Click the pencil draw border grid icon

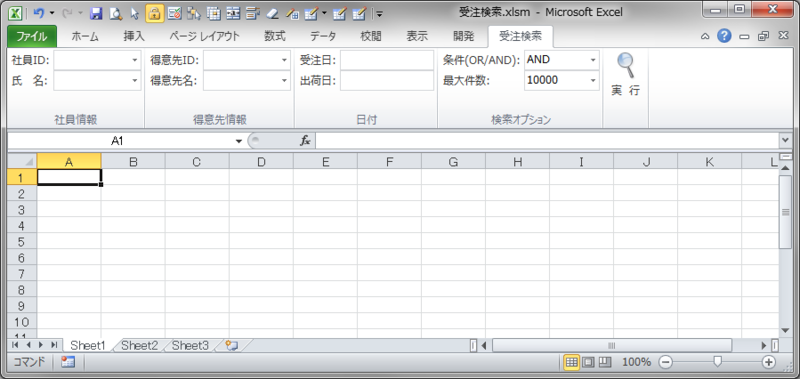[x=292, y=13]
